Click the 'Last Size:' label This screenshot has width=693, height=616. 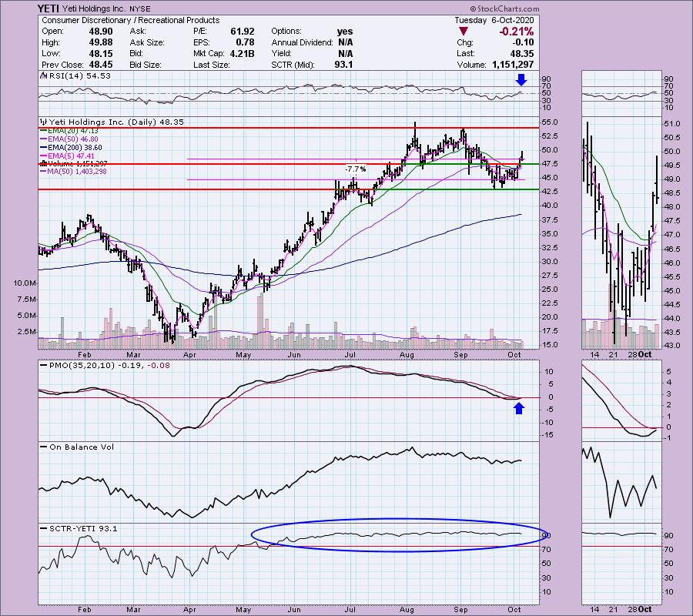pyautogui.click(x=211, y=65)
